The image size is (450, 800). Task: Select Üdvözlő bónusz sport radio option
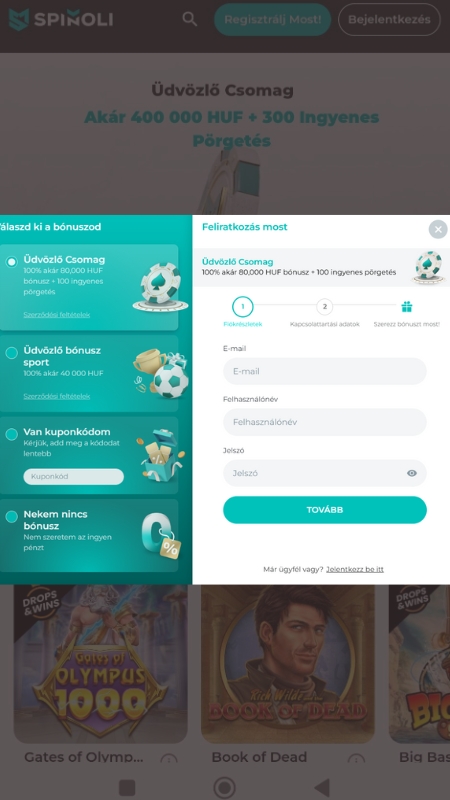pos(11,353)
